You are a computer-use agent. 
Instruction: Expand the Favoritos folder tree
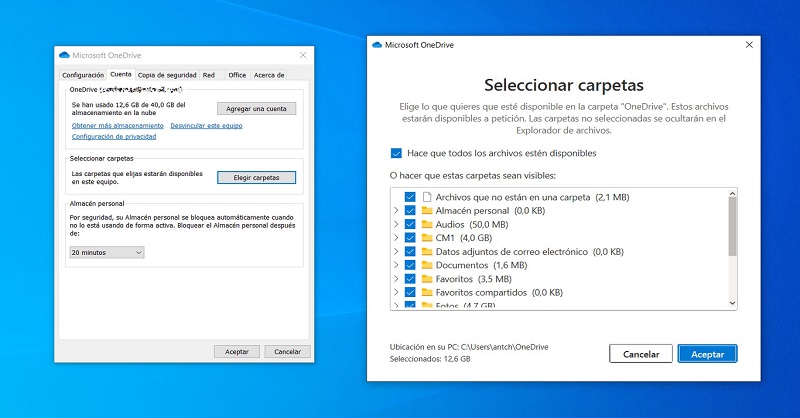[396, 279]
